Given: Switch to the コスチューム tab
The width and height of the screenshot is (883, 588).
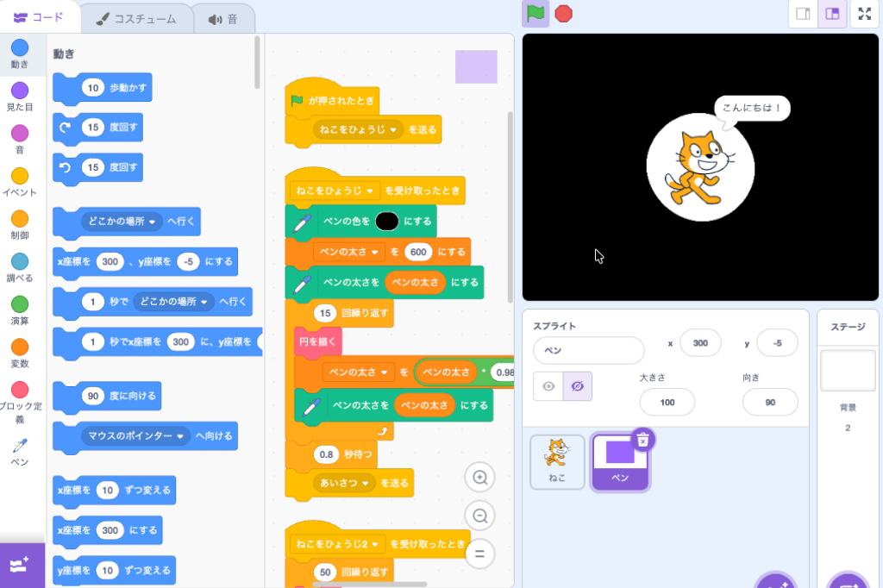Looking at the screenshot, I should coord(135,18).
